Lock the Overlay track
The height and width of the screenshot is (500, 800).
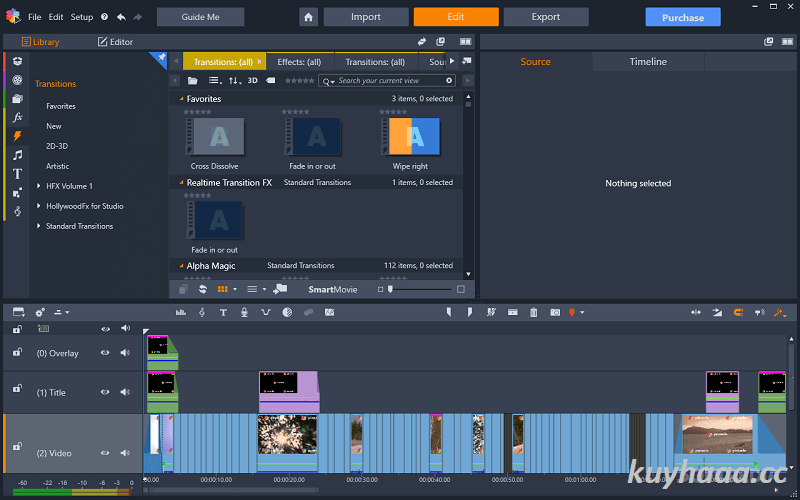click(x=17, y=353)
